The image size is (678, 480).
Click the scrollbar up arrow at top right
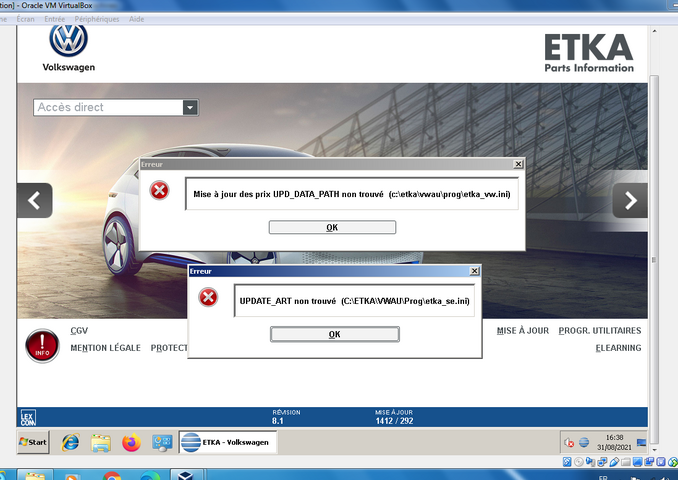(x=654, y=31)
